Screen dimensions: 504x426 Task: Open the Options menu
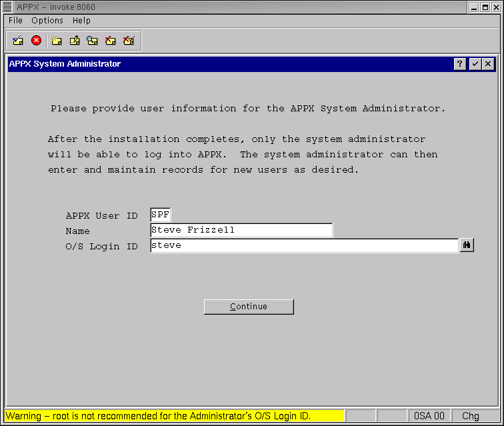click(47, 21)
